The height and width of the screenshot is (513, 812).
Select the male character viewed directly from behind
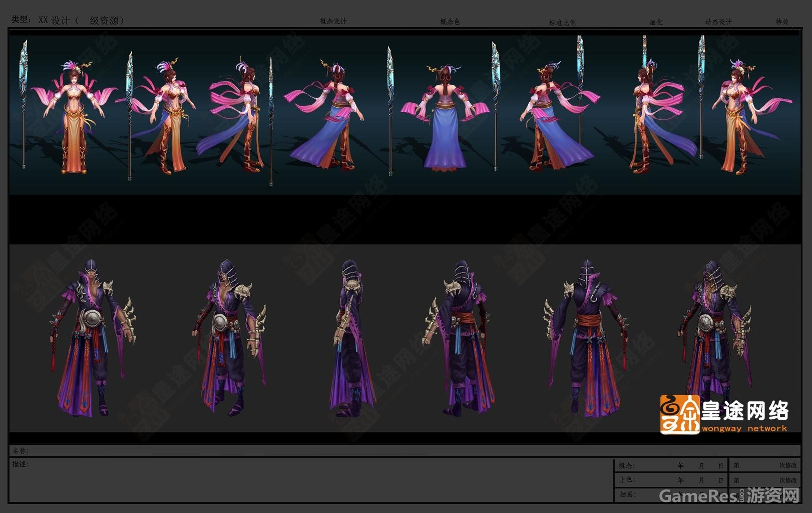586,338
